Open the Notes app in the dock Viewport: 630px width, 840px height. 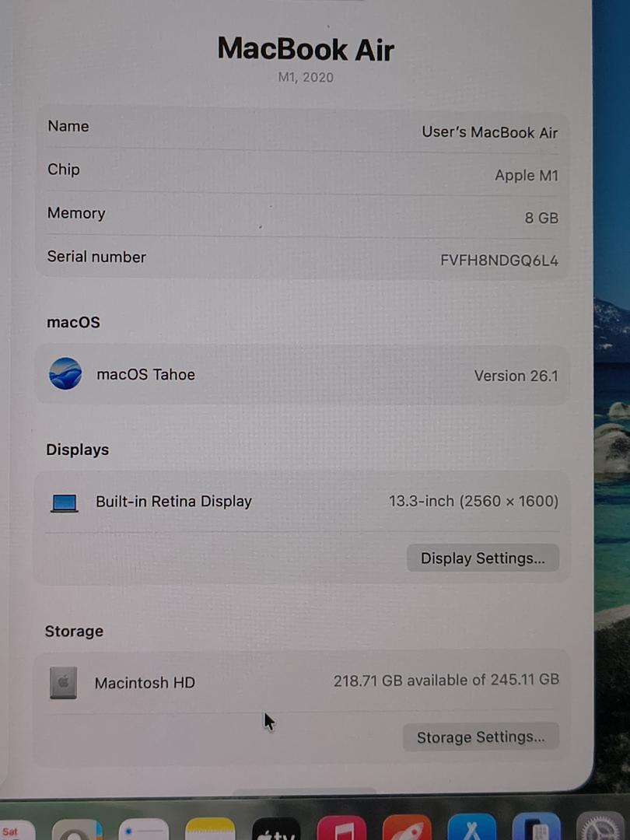pyautogui.click(x=210, y=830)
